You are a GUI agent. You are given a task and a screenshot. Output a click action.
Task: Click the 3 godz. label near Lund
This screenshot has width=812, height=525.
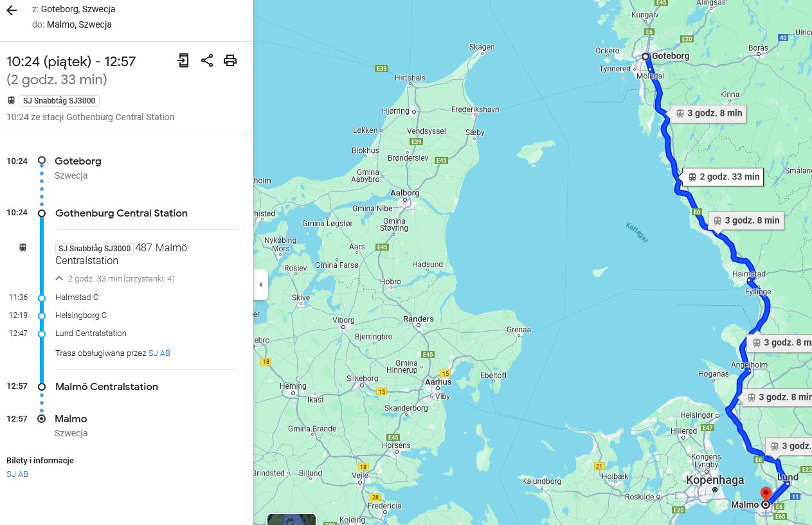point(789,446)
